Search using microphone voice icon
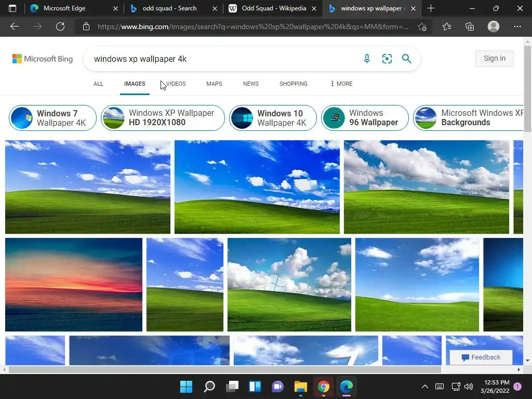 coord(367,59)
